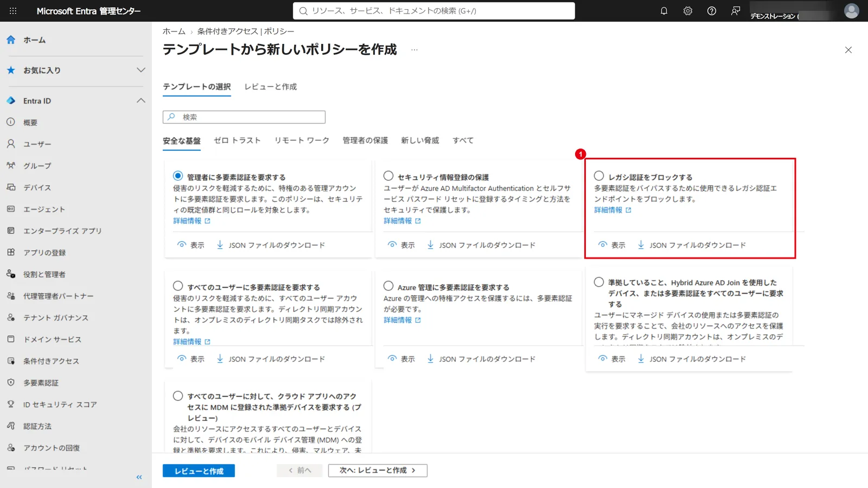Open エージェント icon in sidebar
The image size is (868, 488).
(11, 209)
